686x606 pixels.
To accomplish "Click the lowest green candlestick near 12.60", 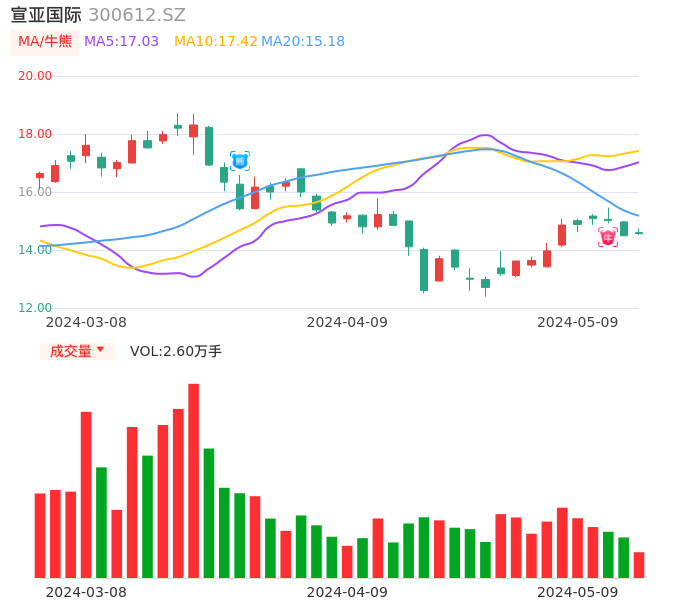I will 424,270.
